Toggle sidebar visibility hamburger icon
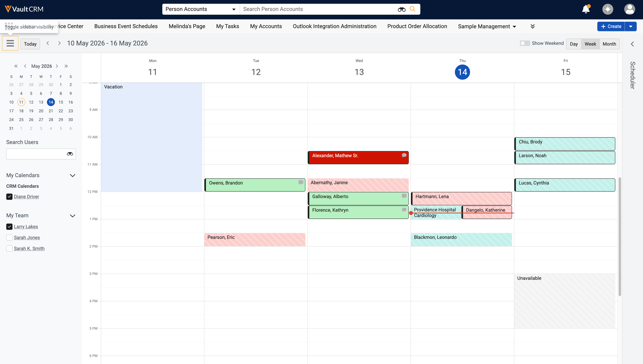The image size is (643, 364). click(10, 43)
